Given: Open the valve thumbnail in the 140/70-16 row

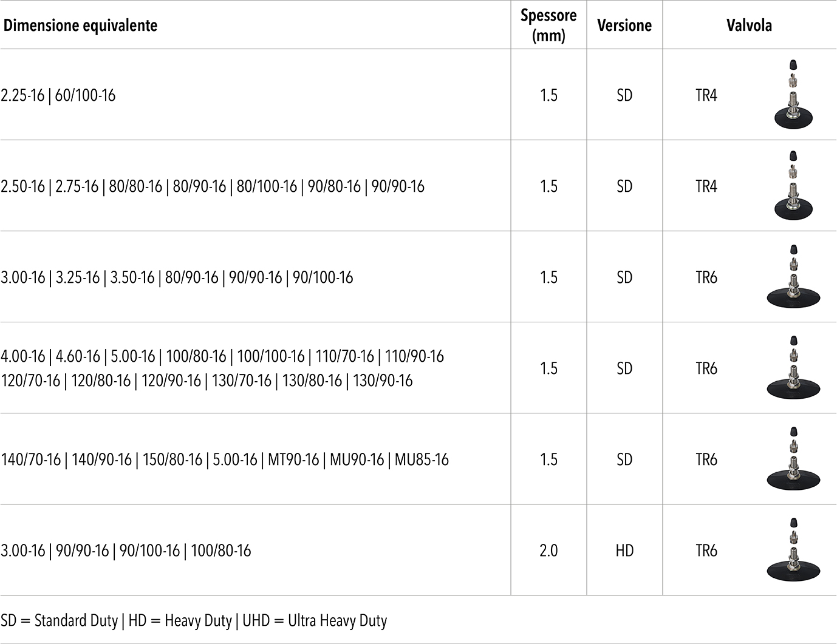Looking at the screenshot, I should 793,459.
